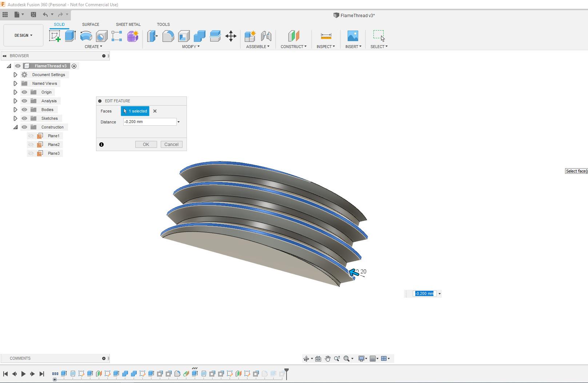Open the Measure tool icon
This screenshot has width=588, height=383.
[326, 36]
